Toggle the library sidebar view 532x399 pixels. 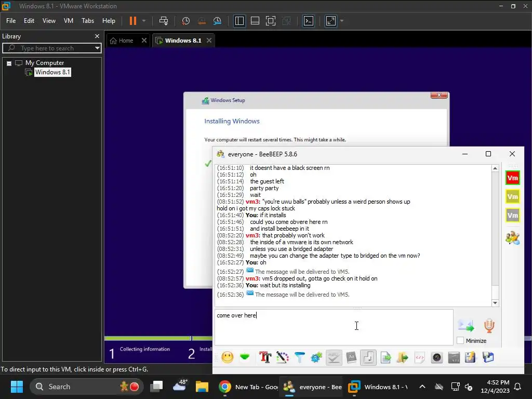tap(239, 21)
